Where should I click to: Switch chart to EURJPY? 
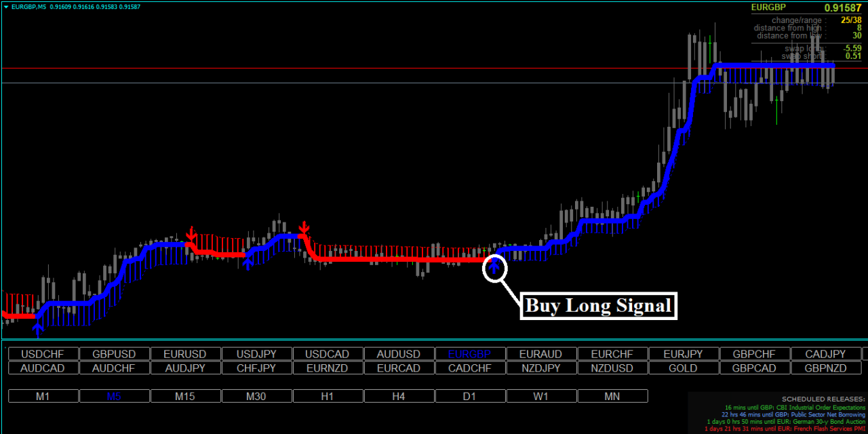coord(684,354)
